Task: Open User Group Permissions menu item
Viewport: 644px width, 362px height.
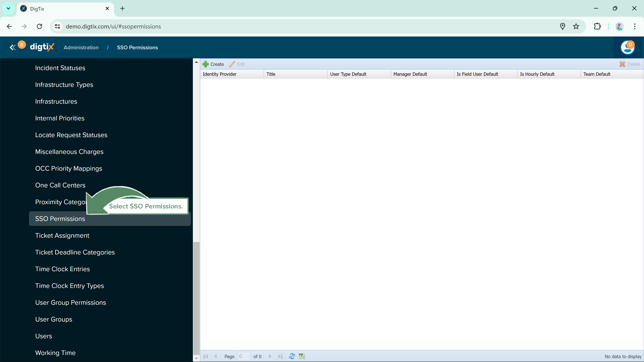Action: 70,302
